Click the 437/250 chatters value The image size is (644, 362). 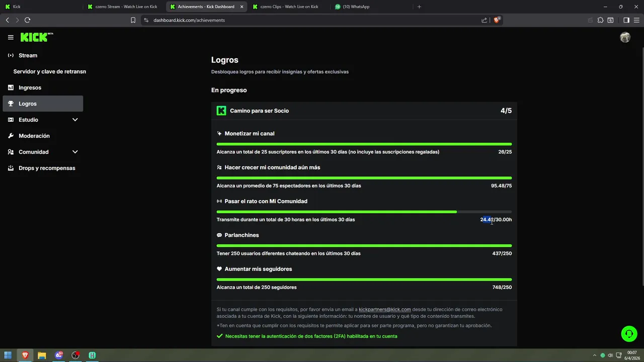pos(502,253)
